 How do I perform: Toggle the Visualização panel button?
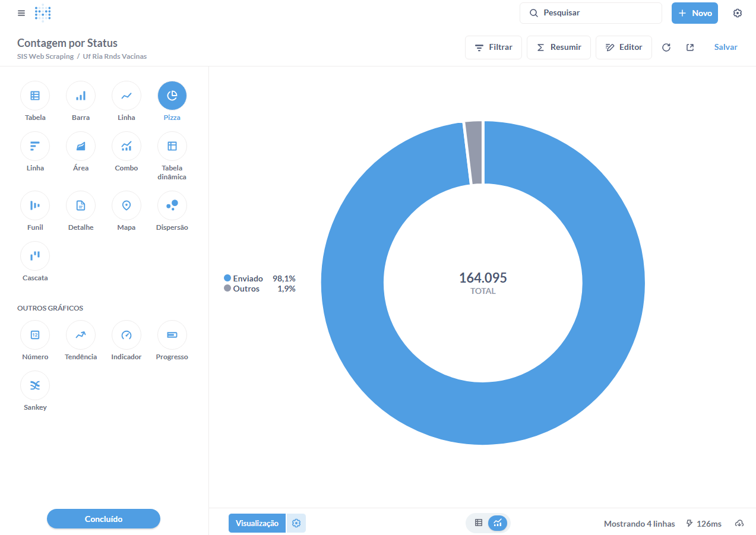coord(257,523)
